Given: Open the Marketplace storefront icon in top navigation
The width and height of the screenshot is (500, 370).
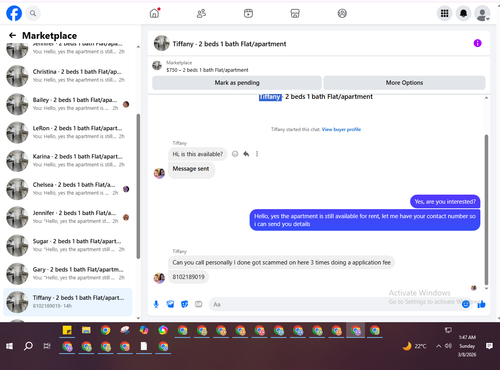Looking at the screenshot, I should pyautogui.click(x=295, y=13).
